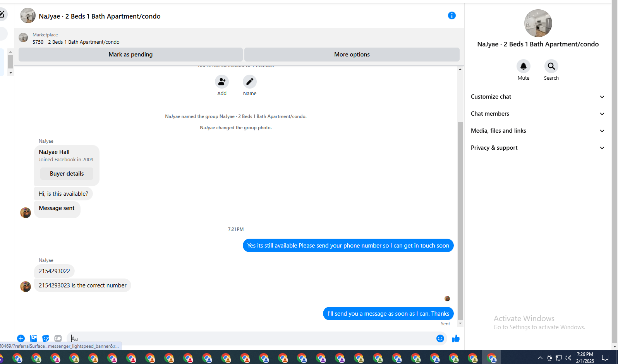Screen dimensions: 618x364
Task: Expand Media, files and links section
Action: [x=537, y=131]
